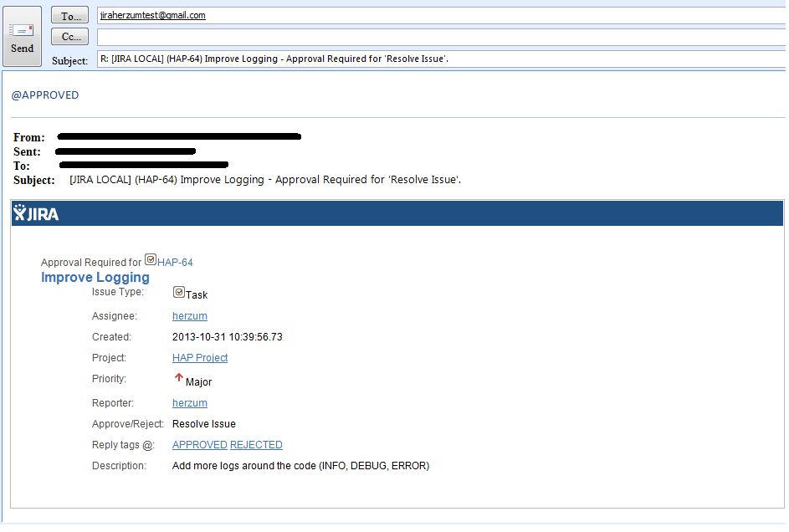Open the To... recipients picker
Image resolution: width=789 pixels, height=532 pixels.
[x=69, y=16]
